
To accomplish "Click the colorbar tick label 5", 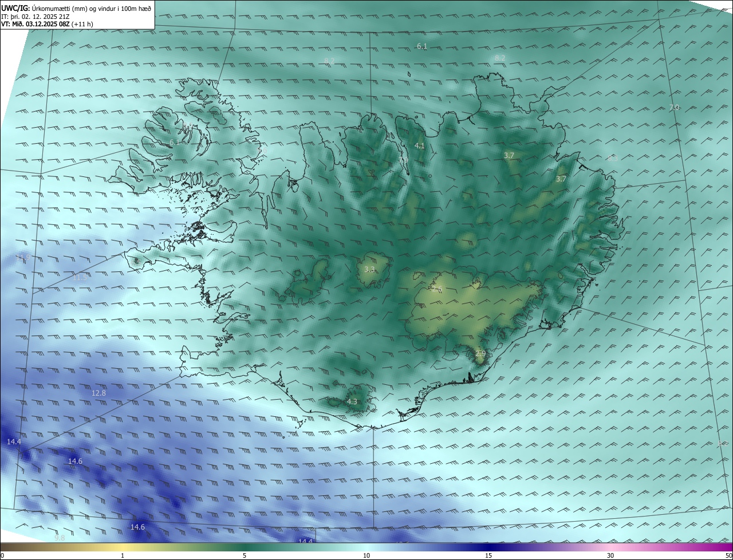I will (245, 556).
